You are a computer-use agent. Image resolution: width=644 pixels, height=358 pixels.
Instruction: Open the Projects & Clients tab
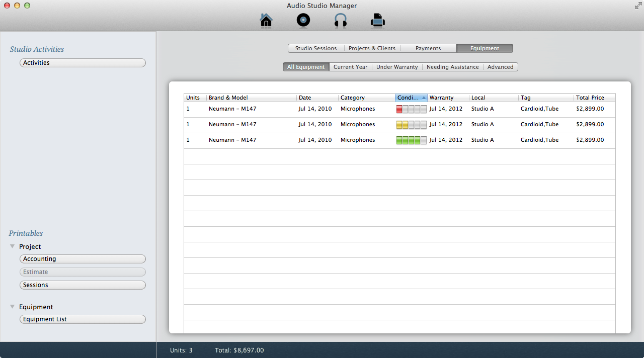372,48
